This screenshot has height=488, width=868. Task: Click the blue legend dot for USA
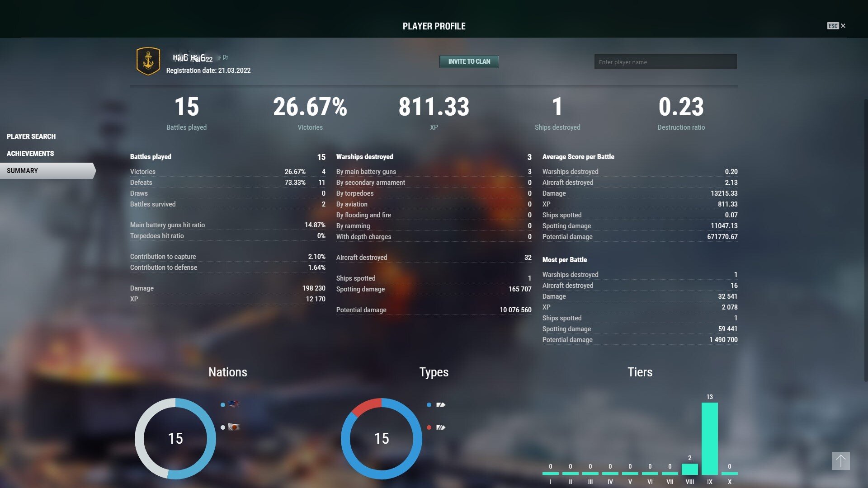pos(223,405)
